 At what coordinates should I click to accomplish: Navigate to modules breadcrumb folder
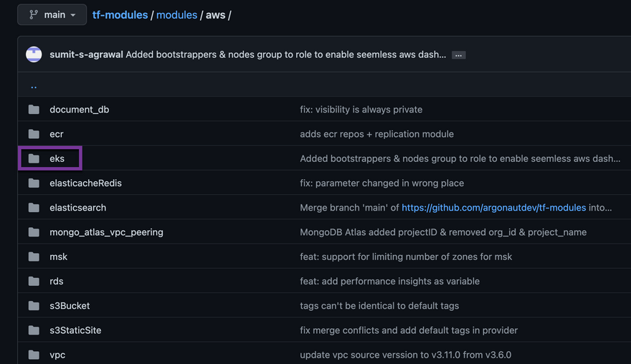click(176, 15)
